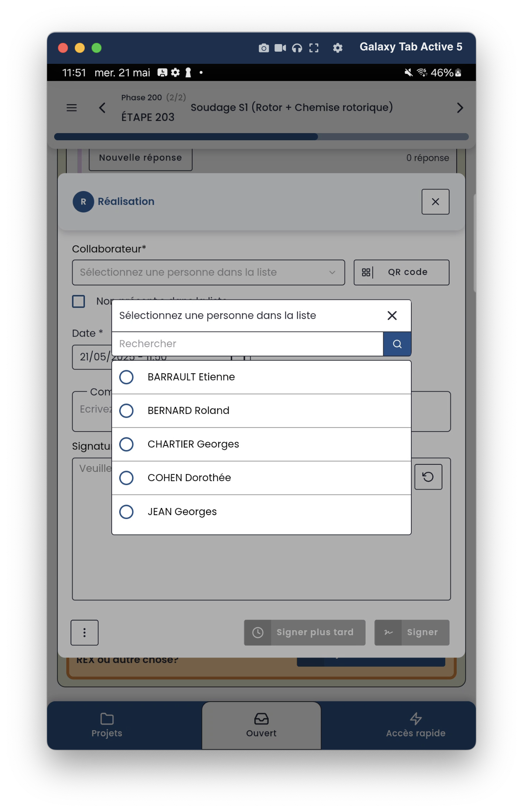Open the Accès rapide tab

coord(415,725)
